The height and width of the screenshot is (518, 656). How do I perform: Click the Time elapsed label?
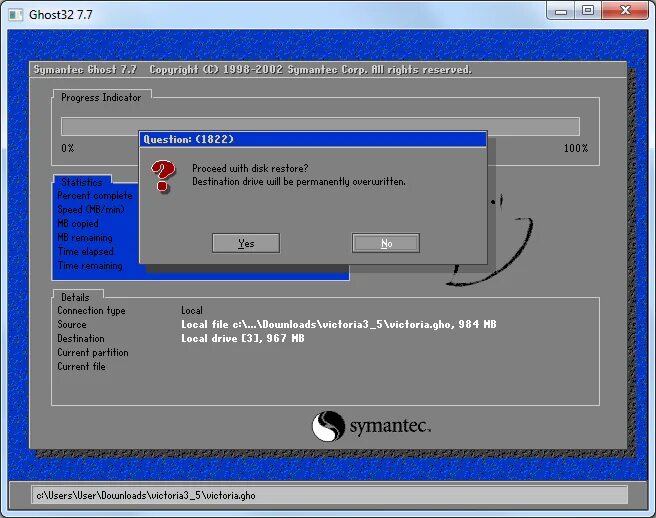pyautogui.click(x=86, y=251)
